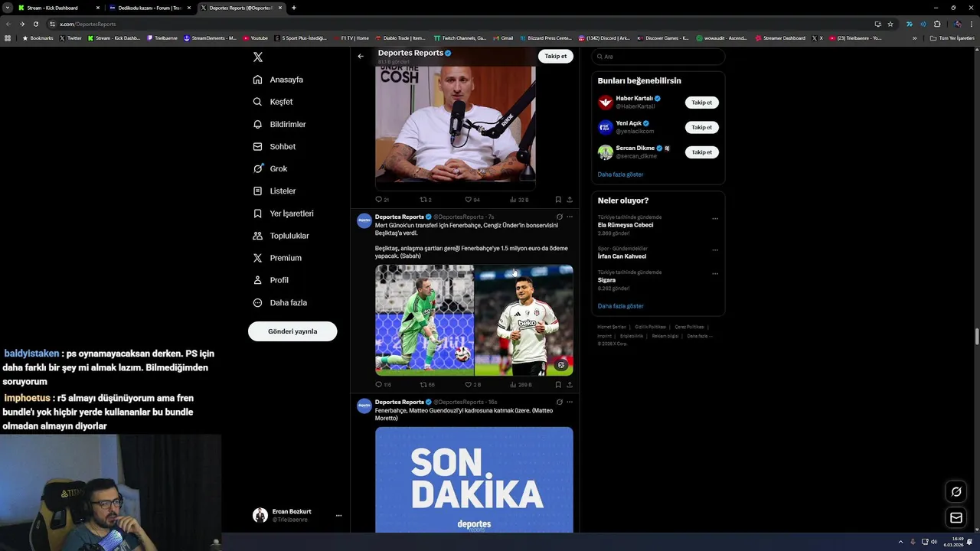Open more options on Mert Günok post
980x551 pixels.
pyautogui.click(x=570, y=217)
